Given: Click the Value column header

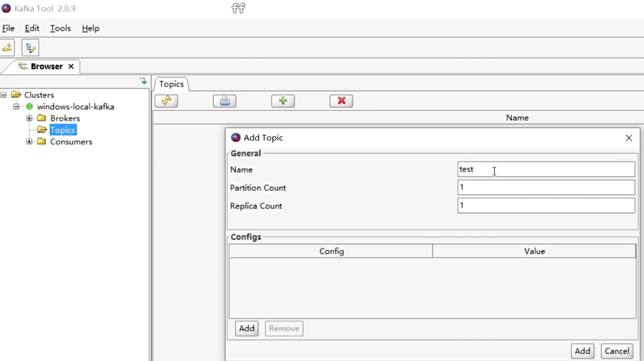Looking at the screenshot, I should tap(534, 251).
